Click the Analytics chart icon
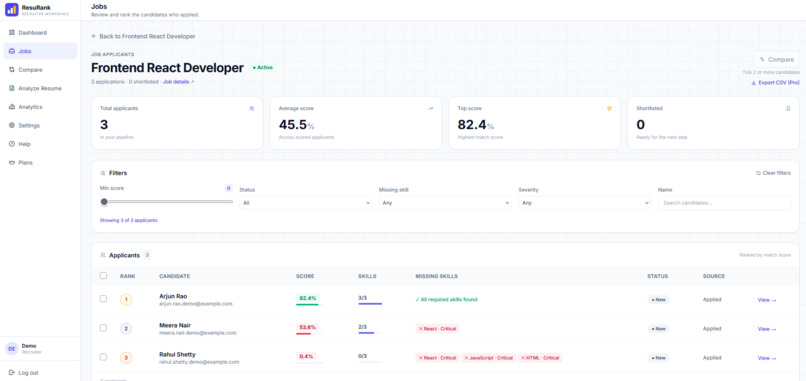 pos(12,107)
